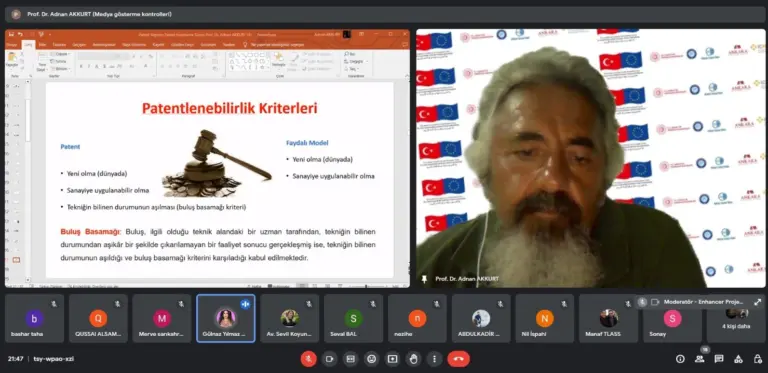
Task: Open meeting details info icon
Action: [x=680, y=359]
